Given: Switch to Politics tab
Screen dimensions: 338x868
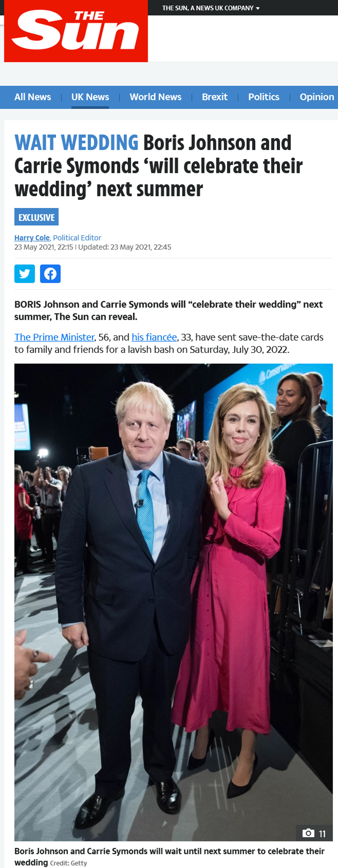Looking at the screenshot, I should [264, 97].
